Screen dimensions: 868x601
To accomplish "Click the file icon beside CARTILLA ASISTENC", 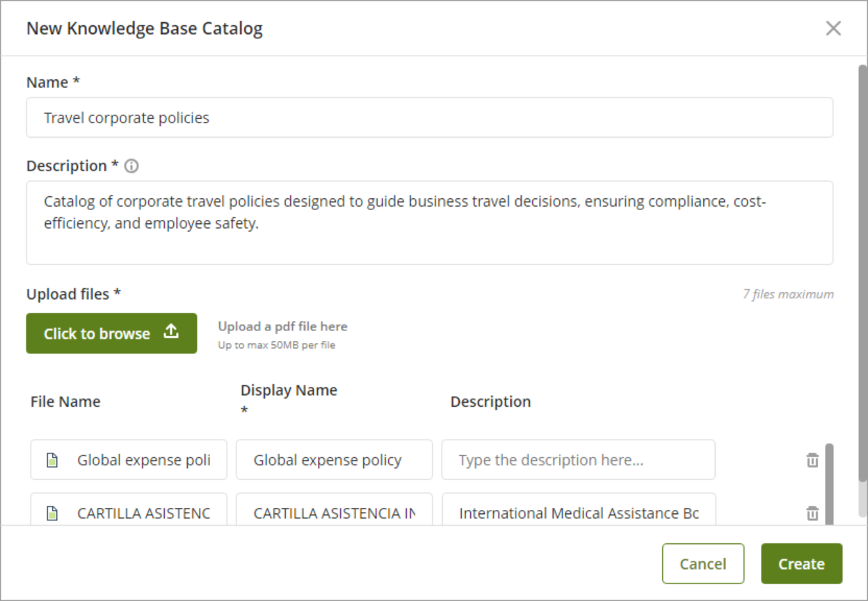I will pyautogui.click(x=51, y=513).
